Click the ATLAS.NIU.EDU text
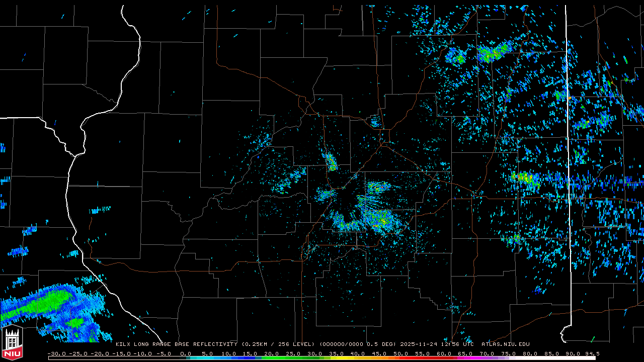Image resolution: width=644 pixels, height=362 pixels. point(506,344)
